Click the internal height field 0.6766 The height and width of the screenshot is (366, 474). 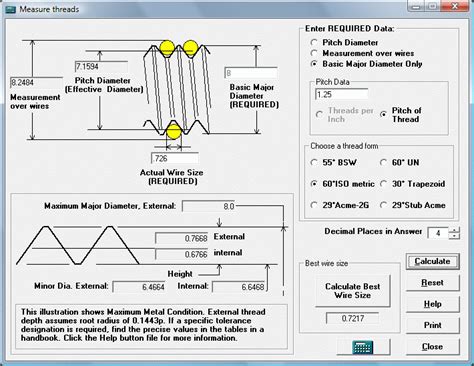pos(182,254)
